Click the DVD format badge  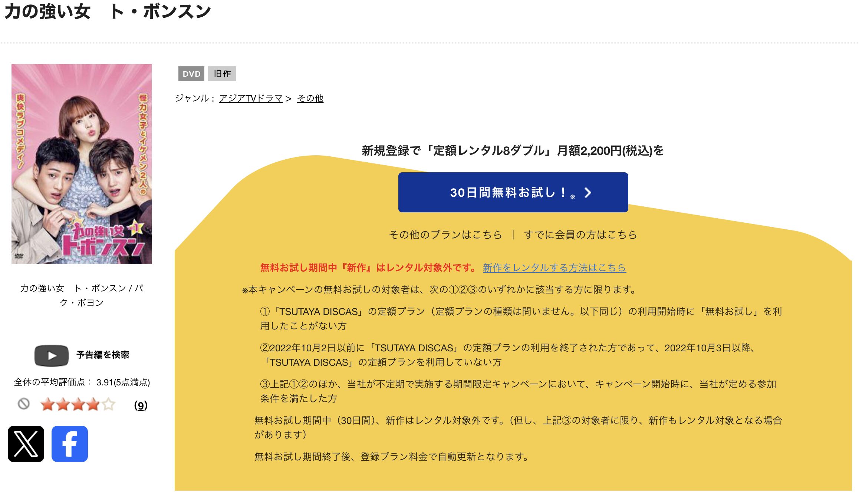pyautogui.click(x=191, y=74)
